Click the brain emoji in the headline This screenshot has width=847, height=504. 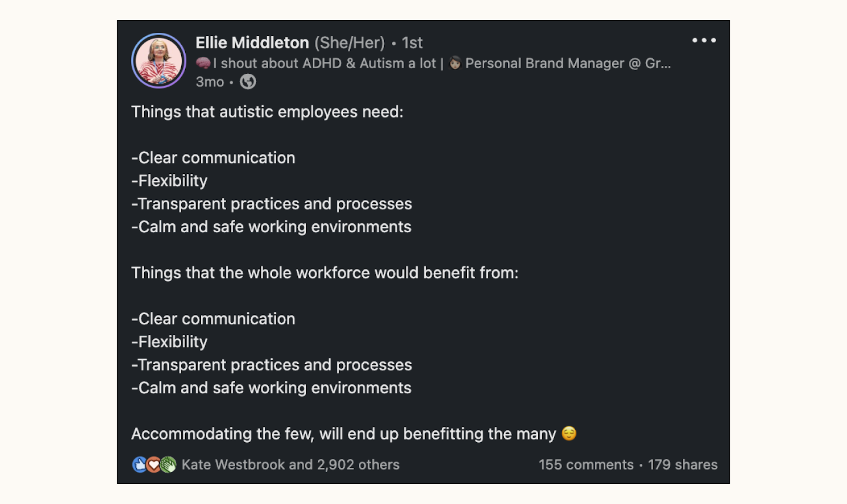point(202,63)
